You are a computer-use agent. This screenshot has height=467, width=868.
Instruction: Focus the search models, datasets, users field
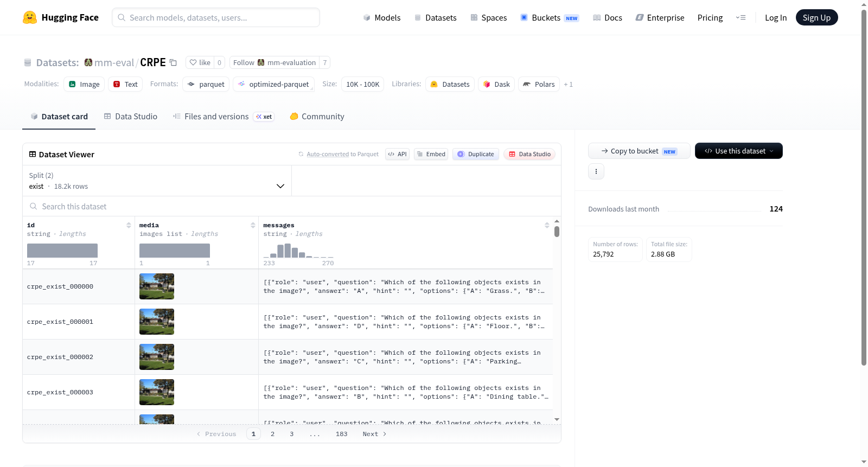[216, 17]
